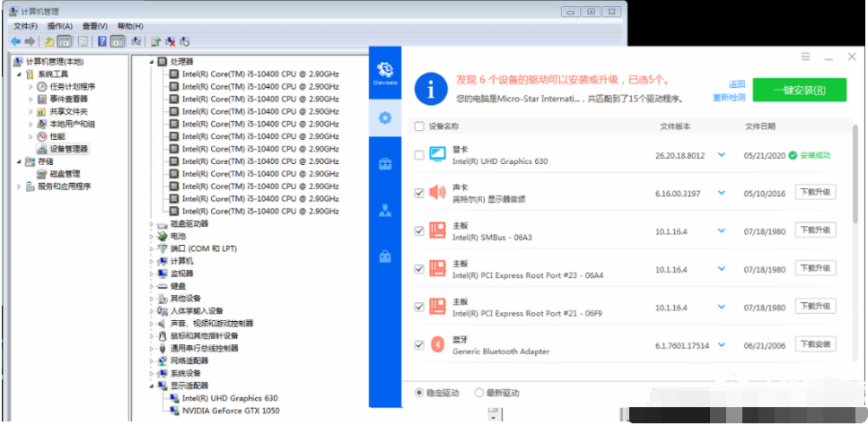Select the latest driver radio button
This screenshot has width=868, height=426.
[479, 393]
